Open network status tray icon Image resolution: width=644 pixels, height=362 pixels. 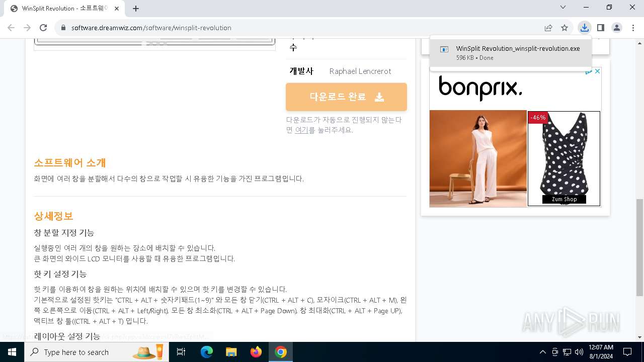[x=567, y=352]
